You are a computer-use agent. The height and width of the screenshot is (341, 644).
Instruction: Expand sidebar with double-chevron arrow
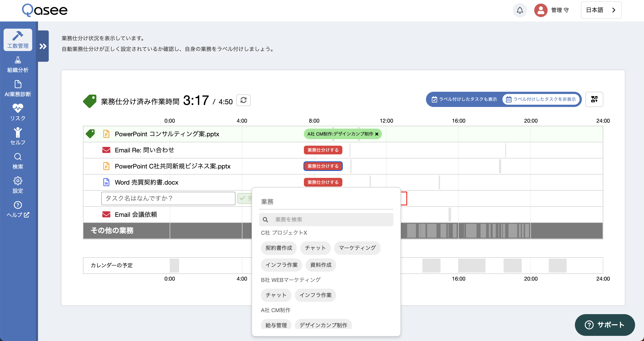click(x=43, y=46)
